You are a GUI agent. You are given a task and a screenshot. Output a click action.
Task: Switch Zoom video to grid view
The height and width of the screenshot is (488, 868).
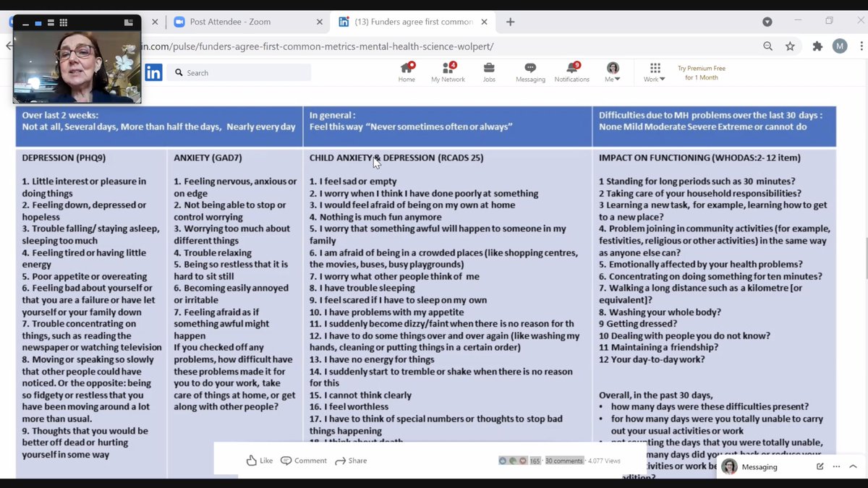(63, 23)
